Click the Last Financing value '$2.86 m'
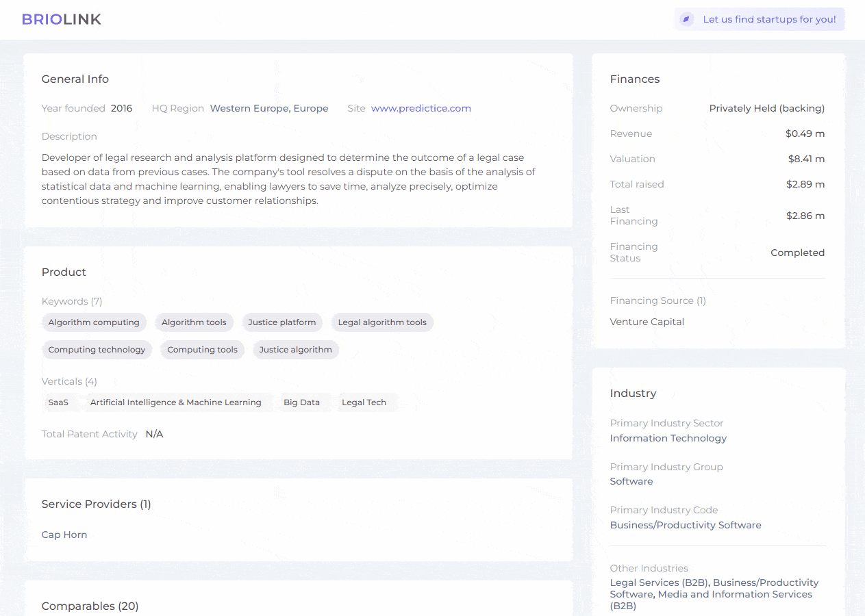The image size is (865, 616). point(805,216)
